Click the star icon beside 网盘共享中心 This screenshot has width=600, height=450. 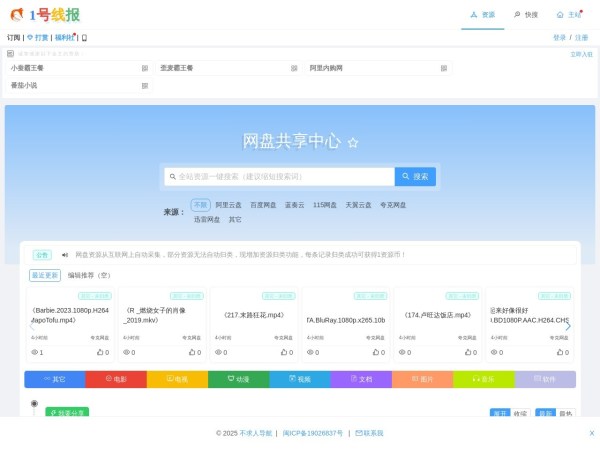tap(353, 143)
